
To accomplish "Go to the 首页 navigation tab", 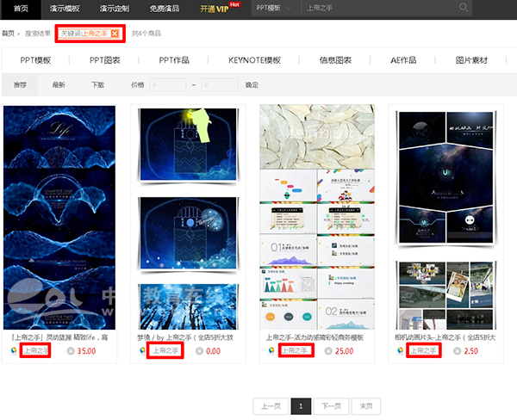I will pos(22,8).
